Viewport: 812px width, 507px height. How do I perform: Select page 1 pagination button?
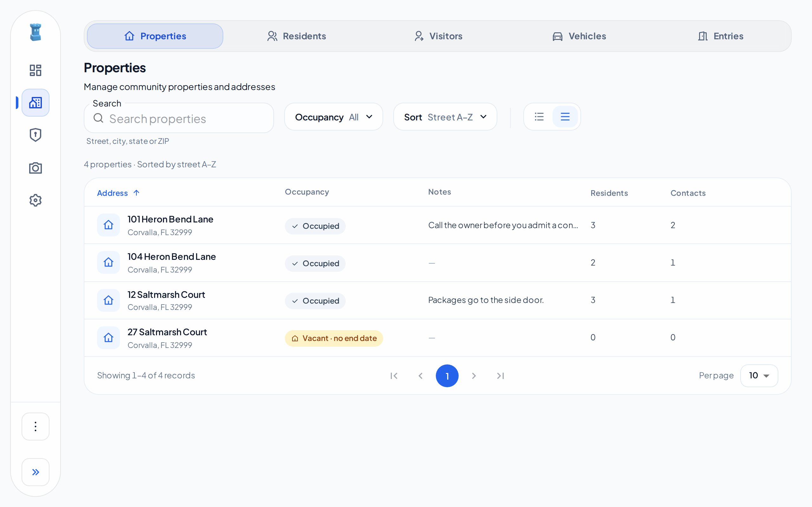[447, 375]
